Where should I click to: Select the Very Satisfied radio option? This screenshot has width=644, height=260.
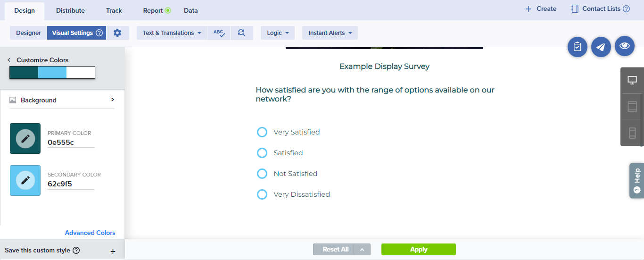pos(262,132)
